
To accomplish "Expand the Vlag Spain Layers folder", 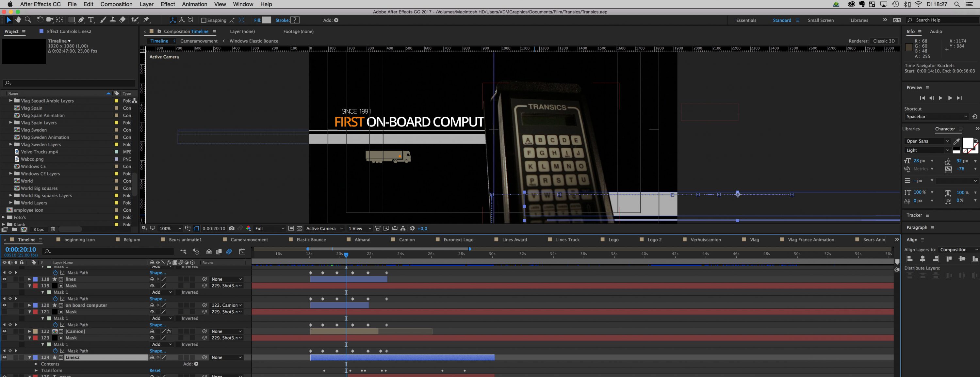I will point(11,123).
